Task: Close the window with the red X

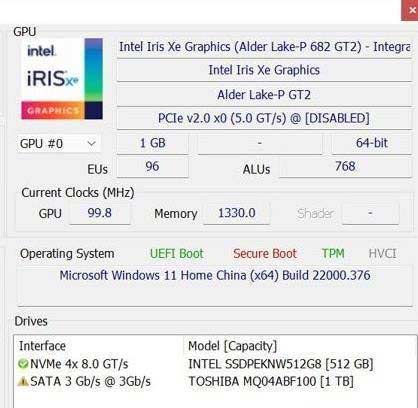Action: [411, 10]
